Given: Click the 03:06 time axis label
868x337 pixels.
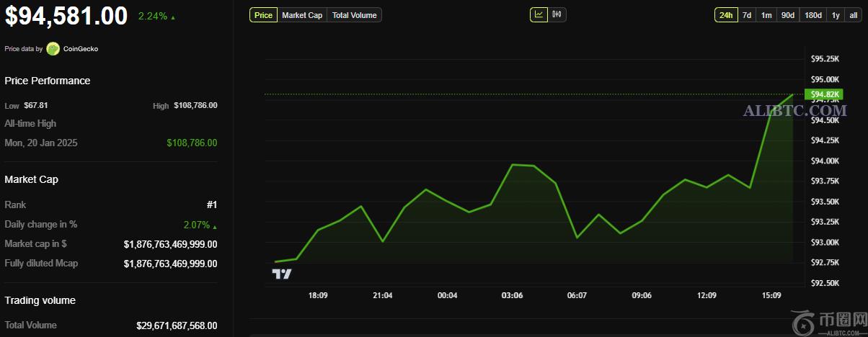Looking at the screenshot, I should pos(512,295).
